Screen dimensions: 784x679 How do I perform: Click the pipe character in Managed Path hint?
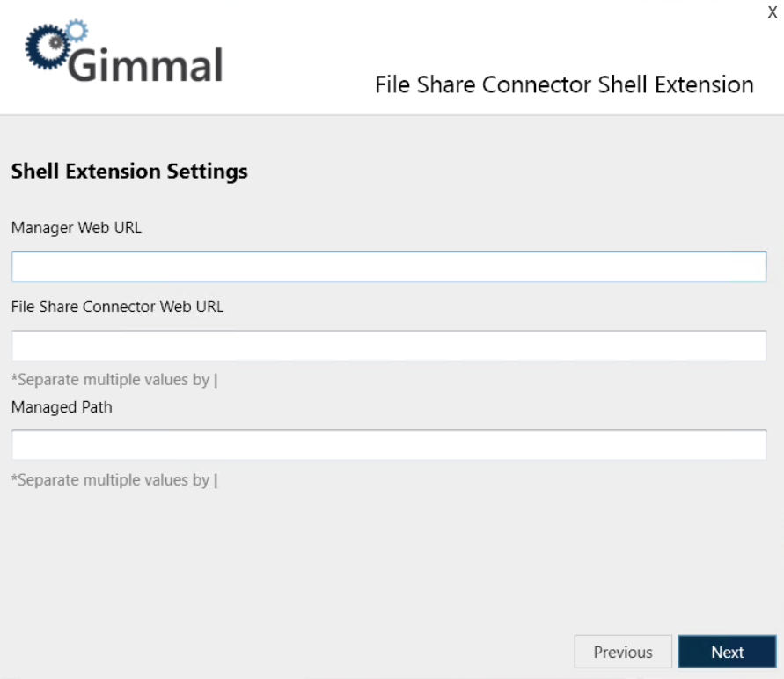[216, 480]
